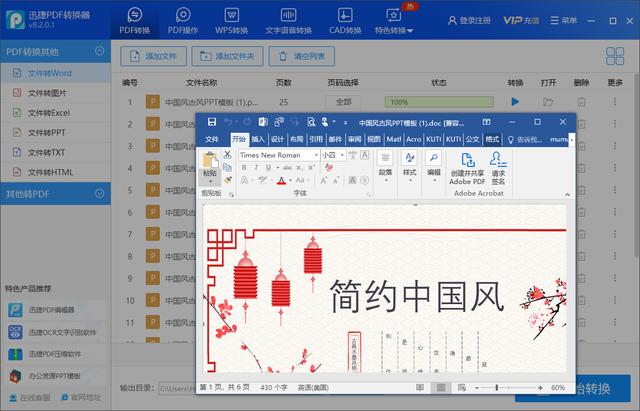Click the Undo arrow in Word's title bar
This screenshot has height=411, width=640.
point(228,122)
